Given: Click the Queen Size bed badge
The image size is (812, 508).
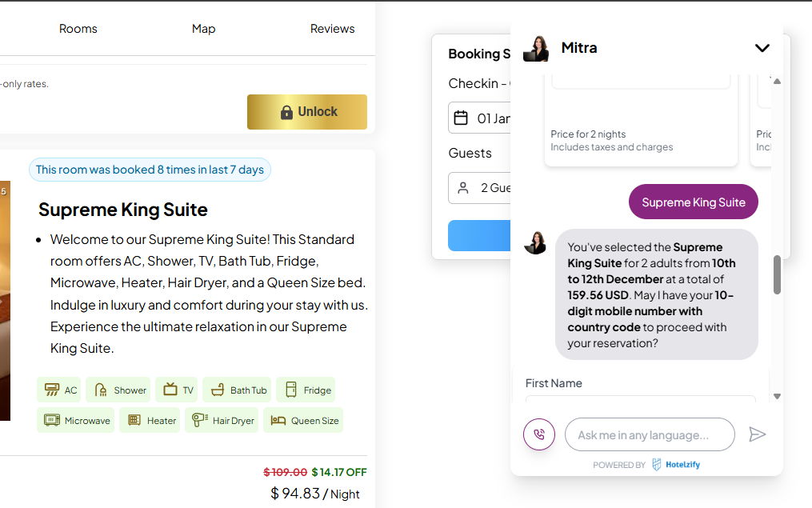Looking at the screenshot, I should click(305, 420).
